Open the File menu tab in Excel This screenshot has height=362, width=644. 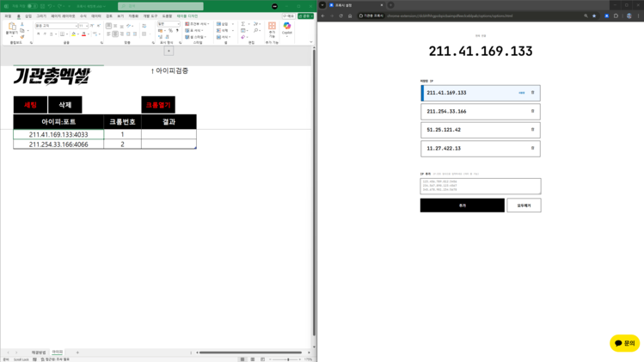point(8,16)
